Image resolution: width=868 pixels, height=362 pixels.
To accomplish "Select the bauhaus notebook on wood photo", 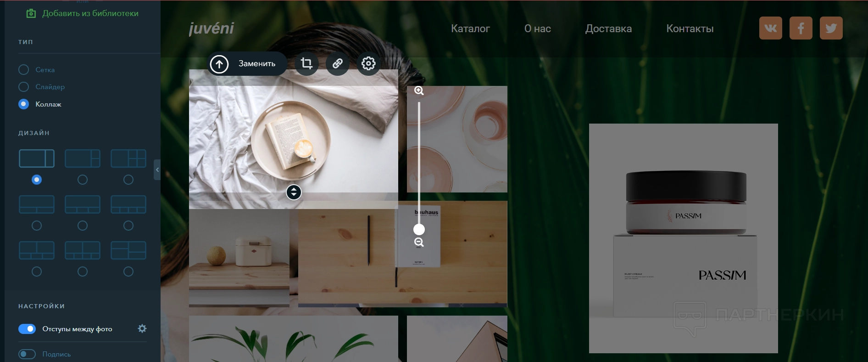I will (x=403, y=254).
